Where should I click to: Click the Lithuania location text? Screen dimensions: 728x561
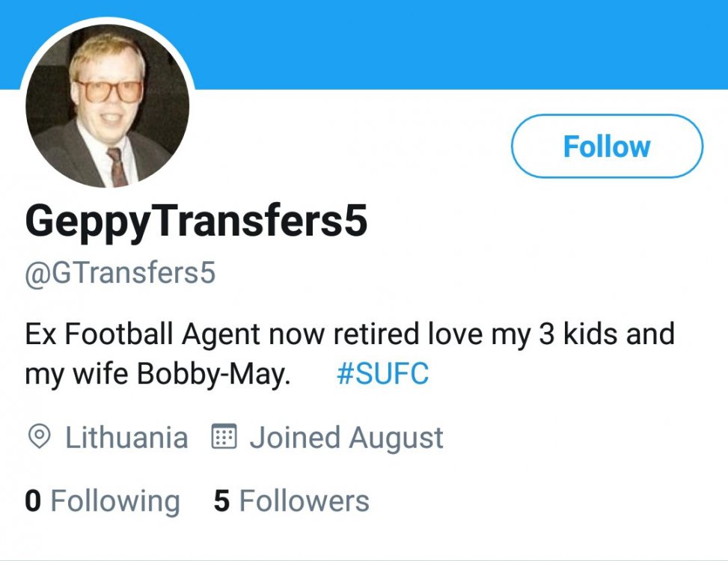[127, 436]
